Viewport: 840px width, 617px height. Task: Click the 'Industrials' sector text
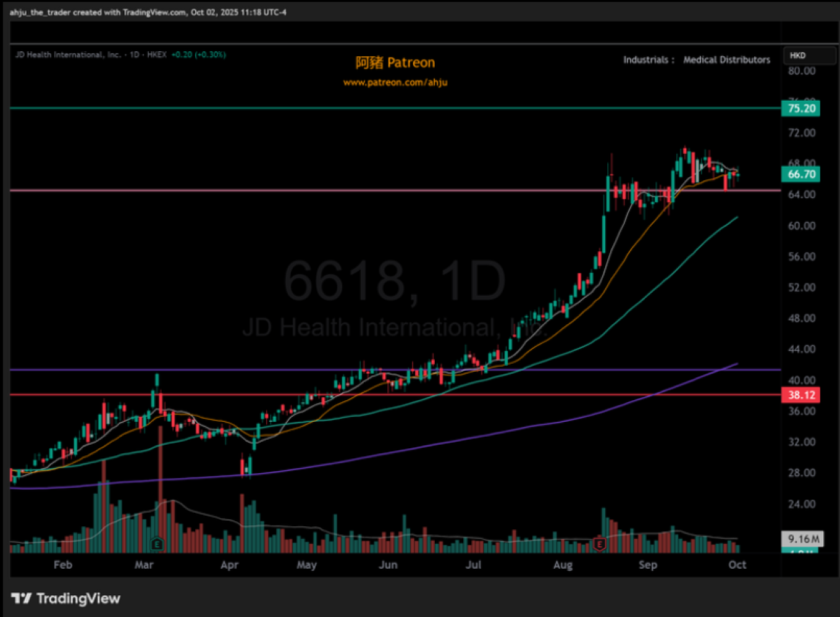point(645,60)
